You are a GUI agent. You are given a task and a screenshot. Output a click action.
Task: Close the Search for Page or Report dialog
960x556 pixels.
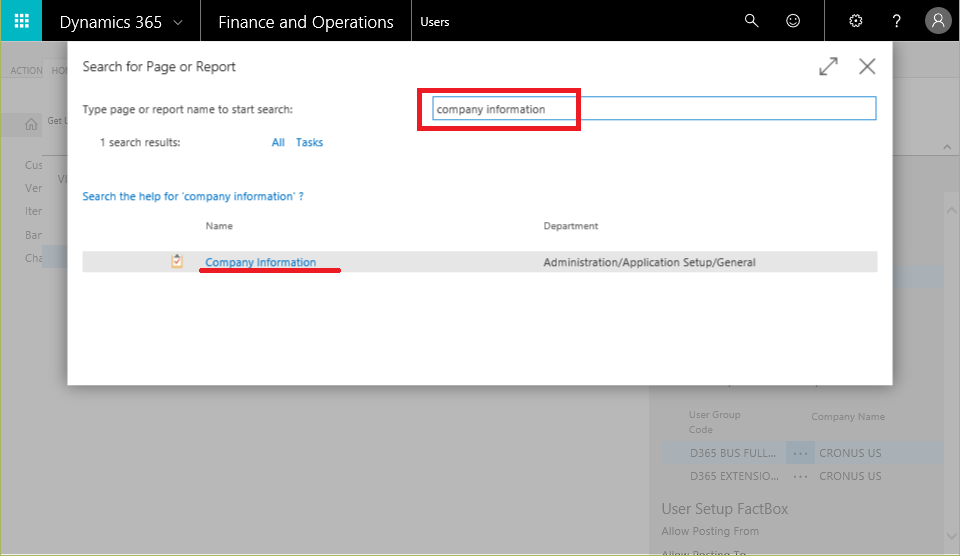pos(867,67)
